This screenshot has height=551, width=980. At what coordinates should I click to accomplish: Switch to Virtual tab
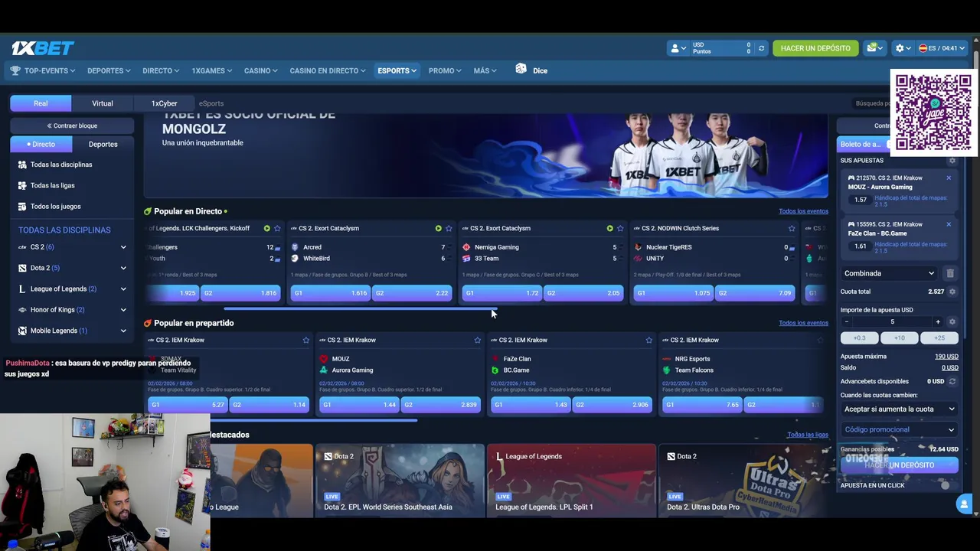point(103,103)
